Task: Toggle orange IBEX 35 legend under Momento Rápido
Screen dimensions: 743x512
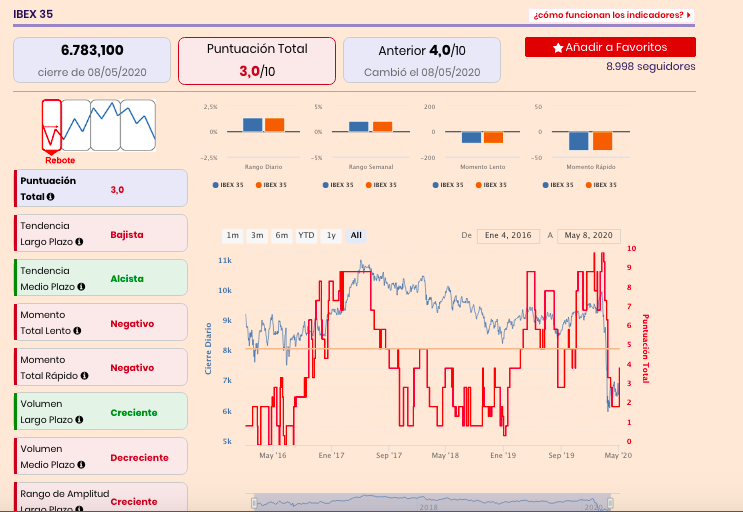Action: [601, 185]
